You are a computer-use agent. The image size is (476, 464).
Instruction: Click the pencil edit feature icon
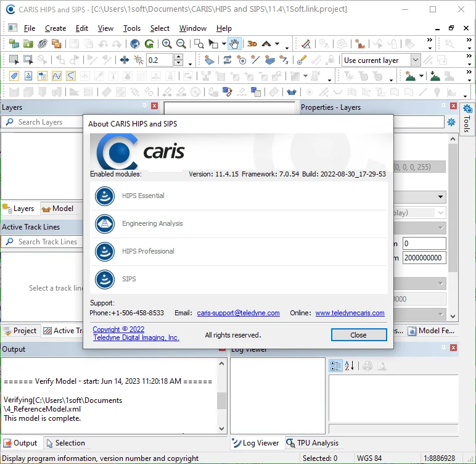tap(302, 60)
